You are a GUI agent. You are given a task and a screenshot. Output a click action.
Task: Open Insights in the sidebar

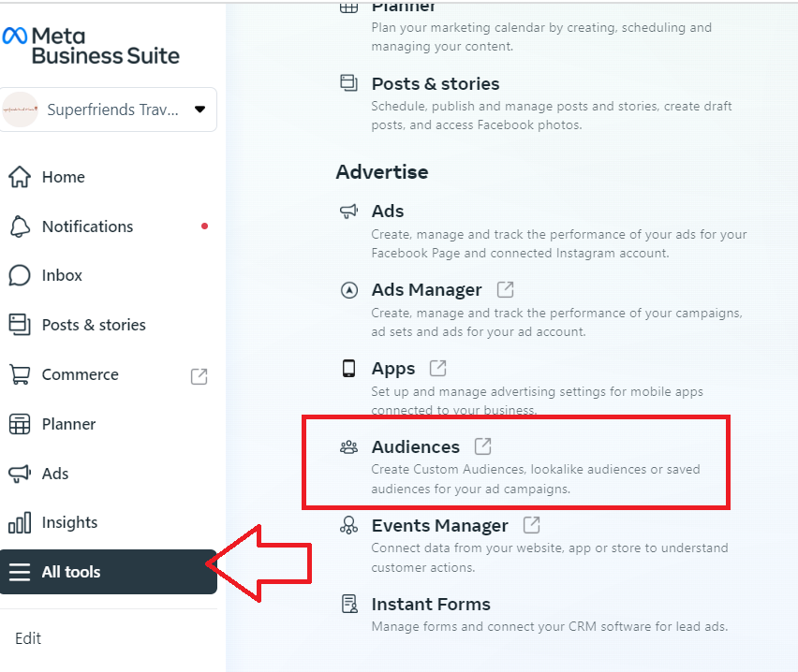tap(69, 522)
